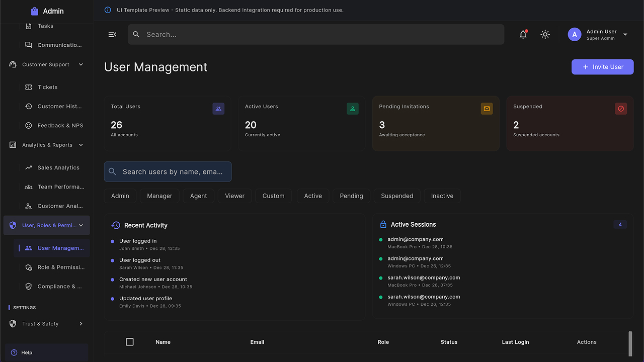Click the Suspended card blocked icon

click(x=621, y=109)
